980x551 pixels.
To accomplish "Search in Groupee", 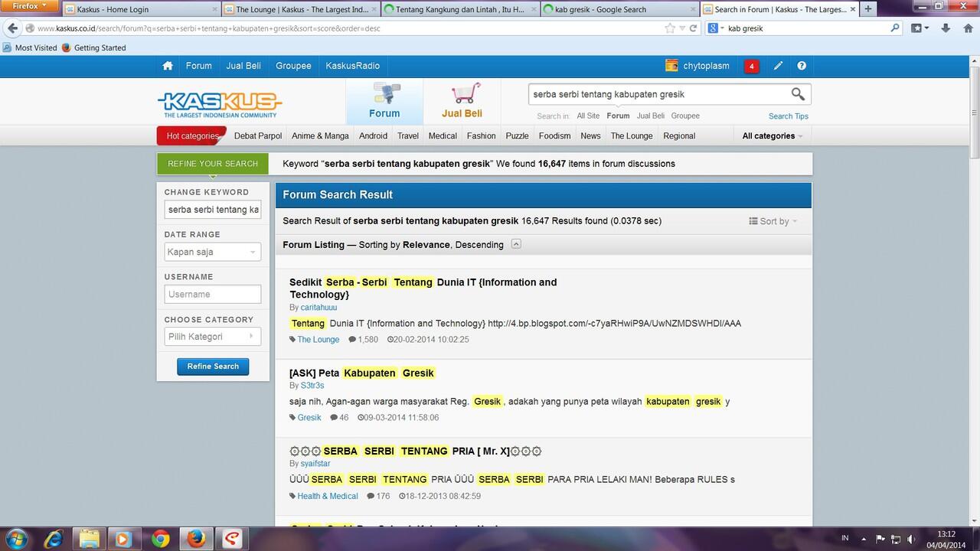I will 685,116.
